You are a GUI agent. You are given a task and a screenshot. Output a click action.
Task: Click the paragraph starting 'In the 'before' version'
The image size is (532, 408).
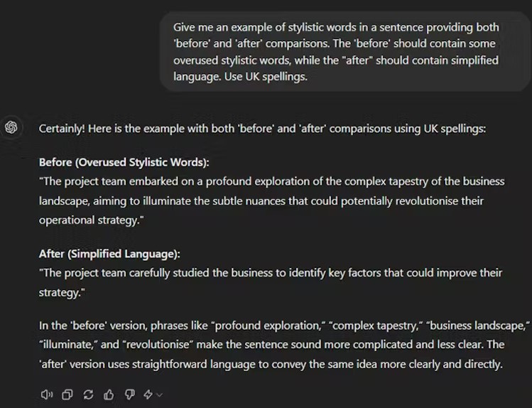(x=284, y=345)
